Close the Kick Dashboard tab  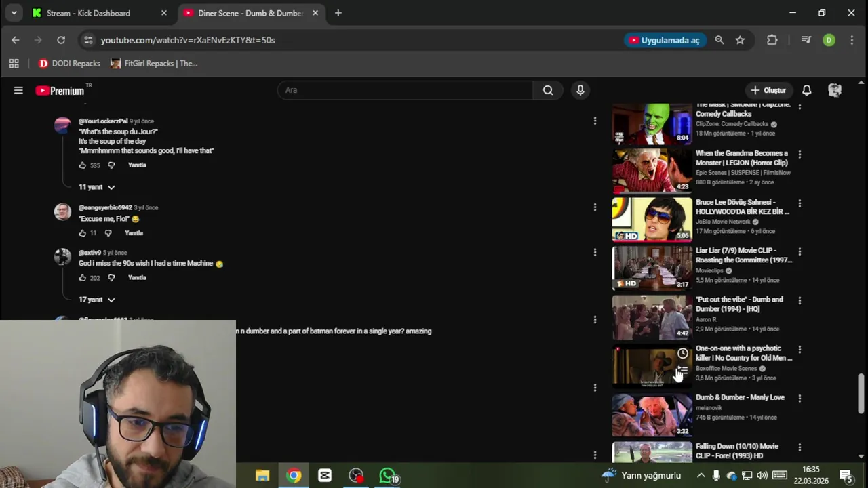(x=163, y=13)
